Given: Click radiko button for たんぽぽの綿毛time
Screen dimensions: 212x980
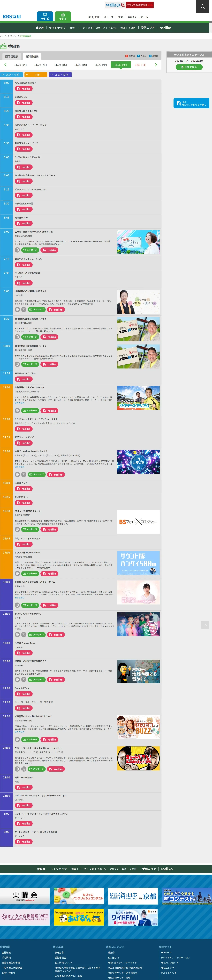Looking at the screenshot, I should click(23, 89).
